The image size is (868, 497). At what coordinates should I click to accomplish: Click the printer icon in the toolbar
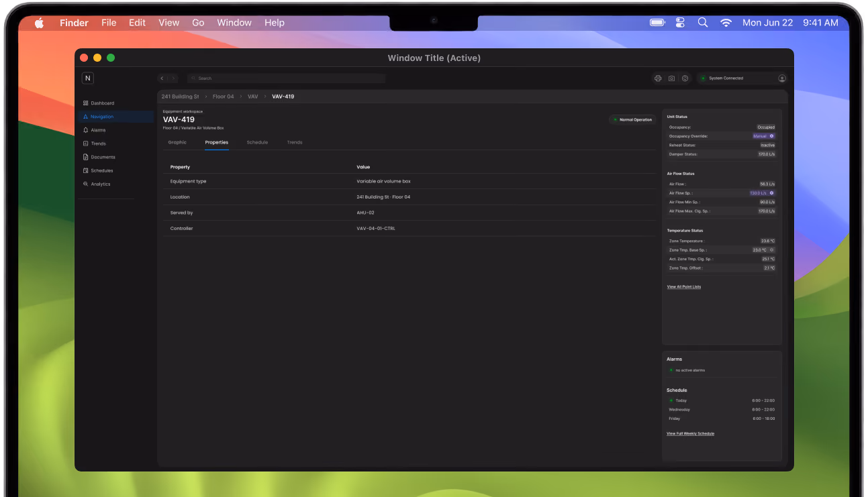click(658, 78)
